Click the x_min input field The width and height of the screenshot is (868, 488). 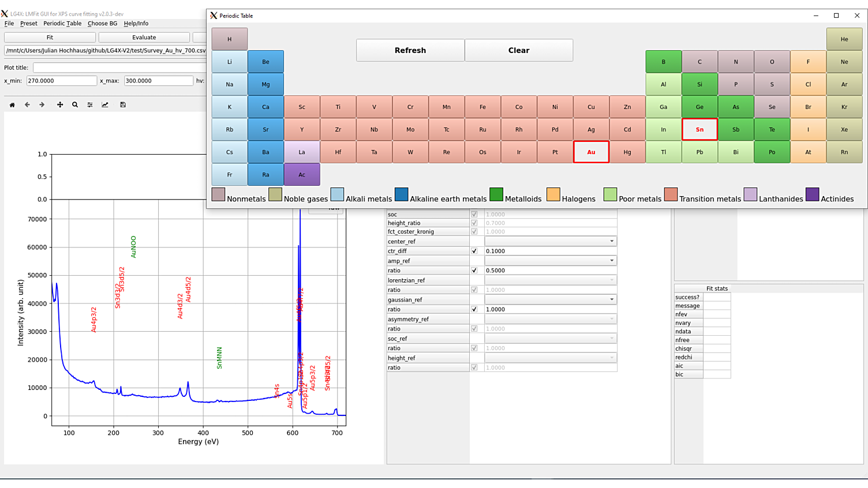click(x=61, y=81)
